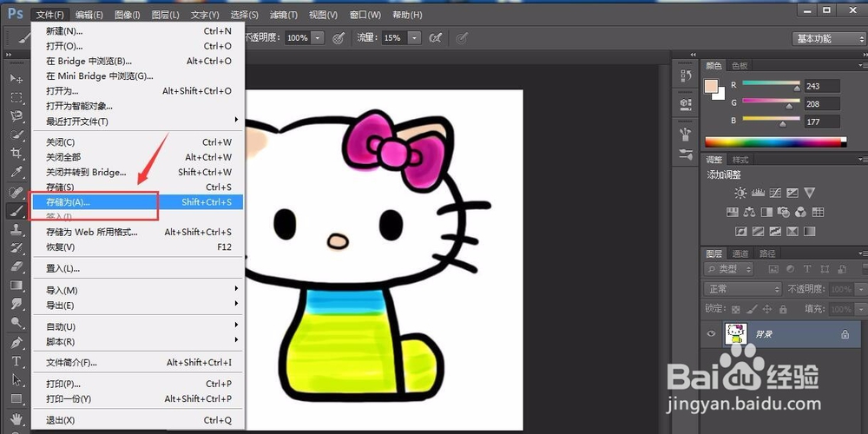This screenshot has width=868, height=434.
Task: Add a Channel Mixer adjustment
Action: point(800,212)
